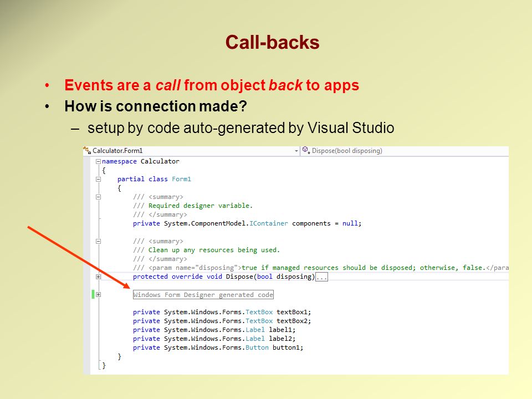Click the Windows Form Designer generated code box

[203, 294]
